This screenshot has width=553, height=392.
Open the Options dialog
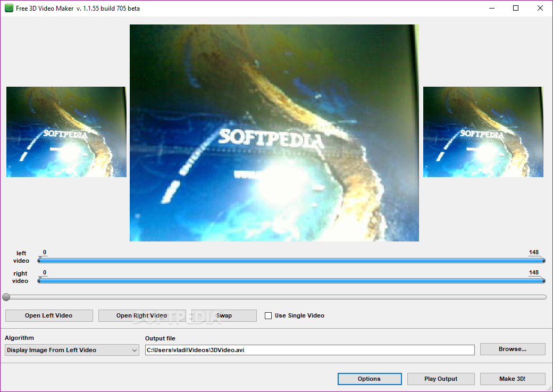(x=369, y=379)
